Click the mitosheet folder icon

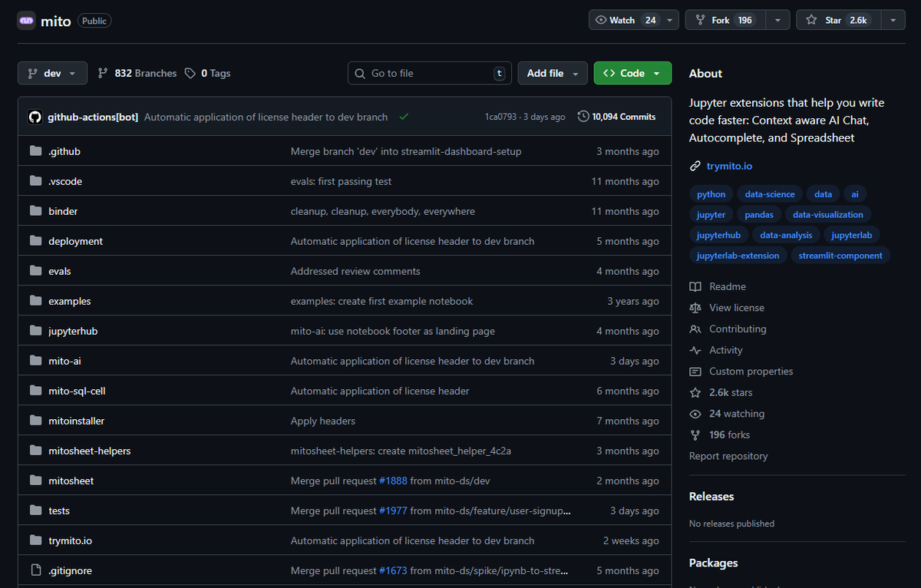tap(35, 481)
